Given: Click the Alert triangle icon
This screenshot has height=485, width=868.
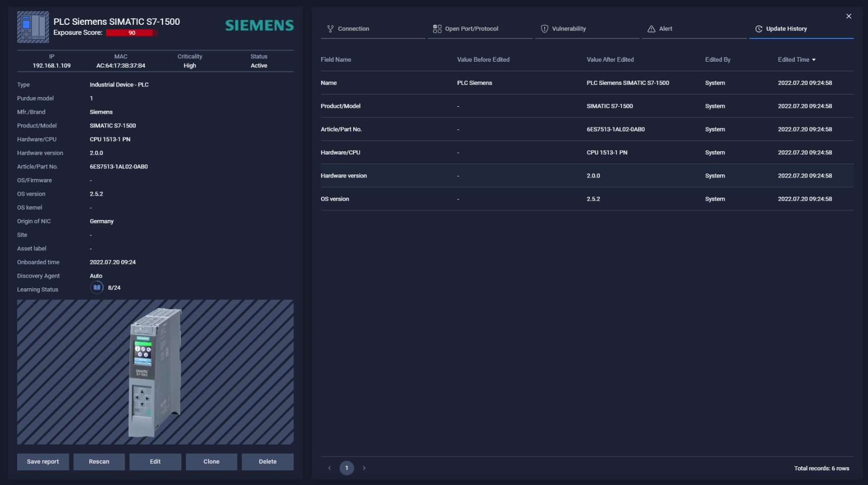Looking at the screenshot, I should tap(651, 29).
